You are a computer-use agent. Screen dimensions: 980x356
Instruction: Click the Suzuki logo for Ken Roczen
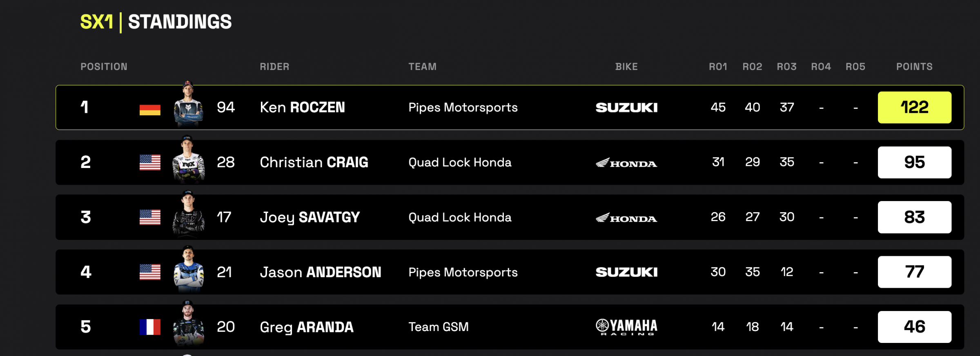click(627, 107)
